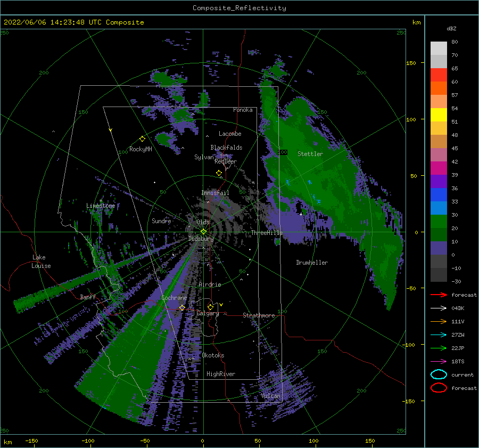Click the Composite_Reflectivity title
This screenshot has width=479, height=448.
click(240, 8)
